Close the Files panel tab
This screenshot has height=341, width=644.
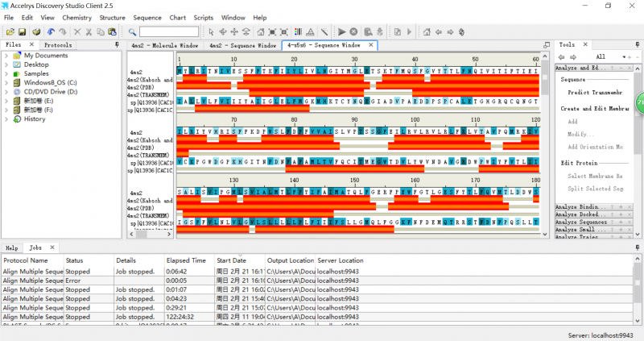(31, 44)
